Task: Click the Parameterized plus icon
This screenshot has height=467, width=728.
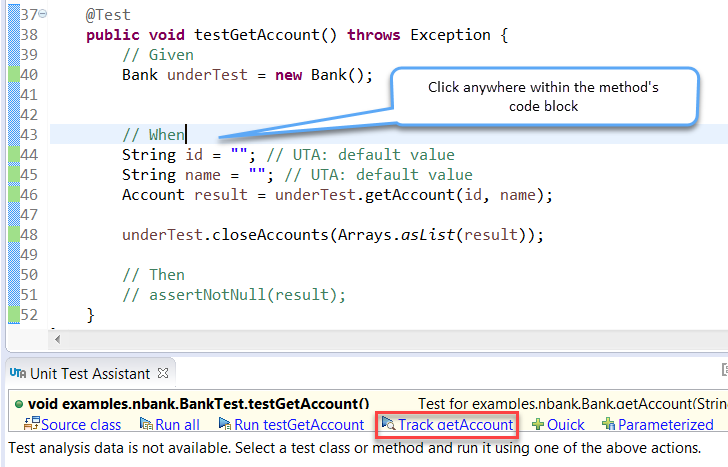Action: 608,424
